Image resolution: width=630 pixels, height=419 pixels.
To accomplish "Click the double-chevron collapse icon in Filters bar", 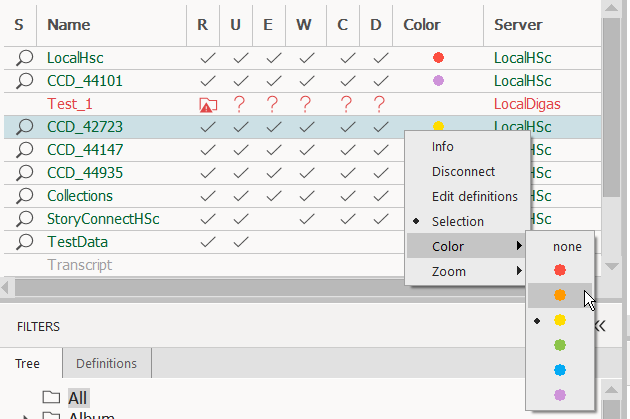I will pos(600,326).
